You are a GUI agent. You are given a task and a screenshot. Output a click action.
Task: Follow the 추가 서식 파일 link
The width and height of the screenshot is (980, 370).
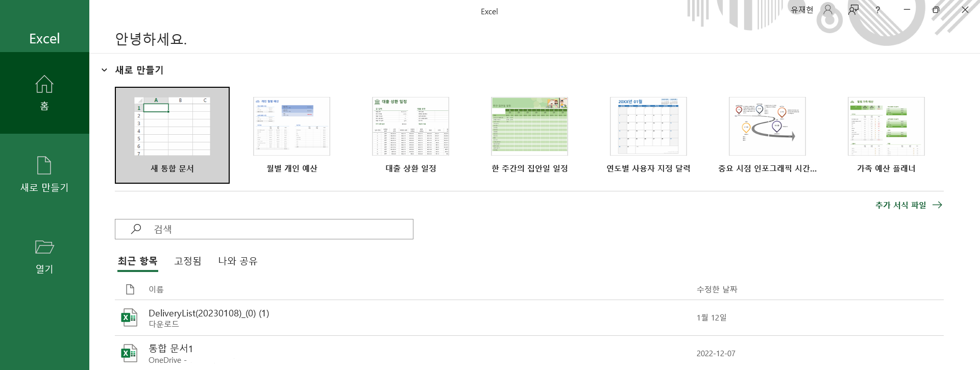pos(901,205)
